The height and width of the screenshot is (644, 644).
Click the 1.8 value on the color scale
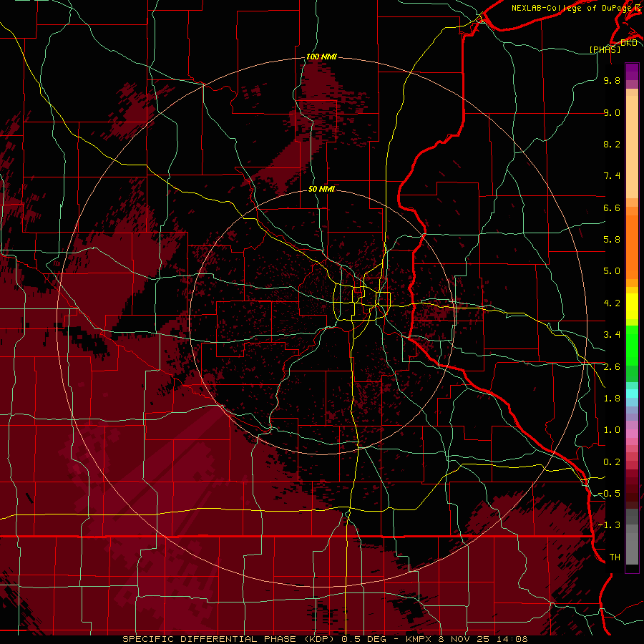click(x=612, y=399)
